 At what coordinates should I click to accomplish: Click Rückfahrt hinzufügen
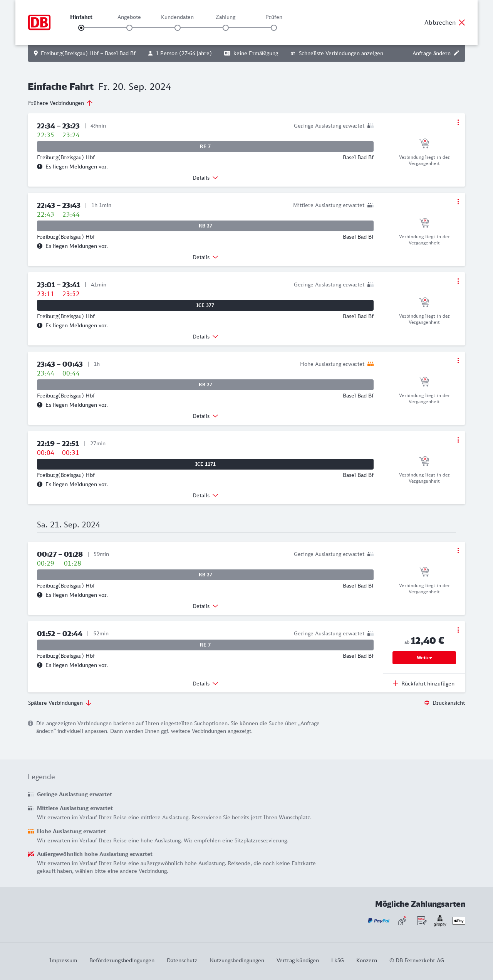click(424, 684)
